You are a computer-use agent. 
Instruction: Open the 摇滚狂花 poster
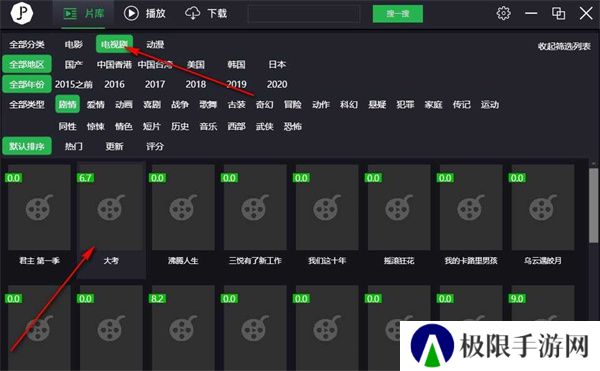[x=399, y=207]
